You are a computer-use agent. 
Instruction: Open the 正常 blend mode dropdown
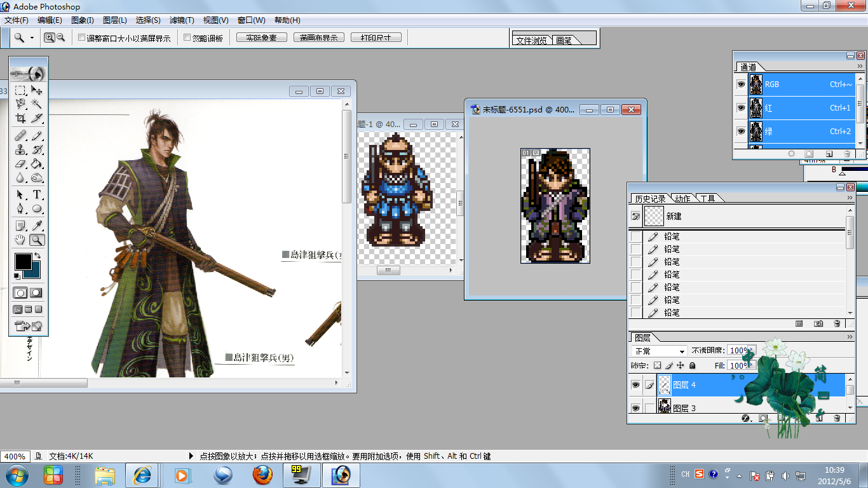click(x=660, y=351)
